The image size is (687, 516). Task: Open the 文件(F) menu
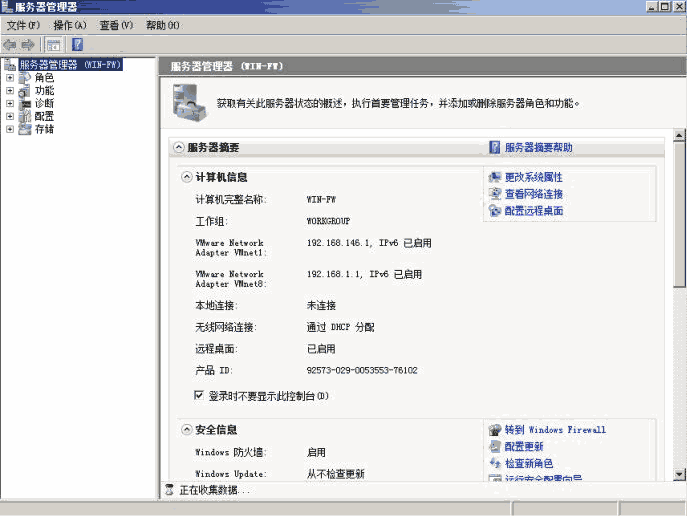point(23,25)
